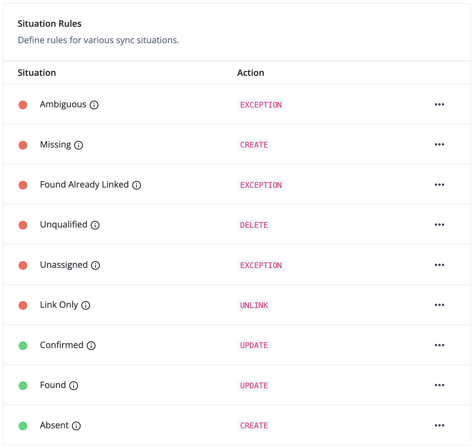
Task: Click the Action column header
Action: coord(251,73)
